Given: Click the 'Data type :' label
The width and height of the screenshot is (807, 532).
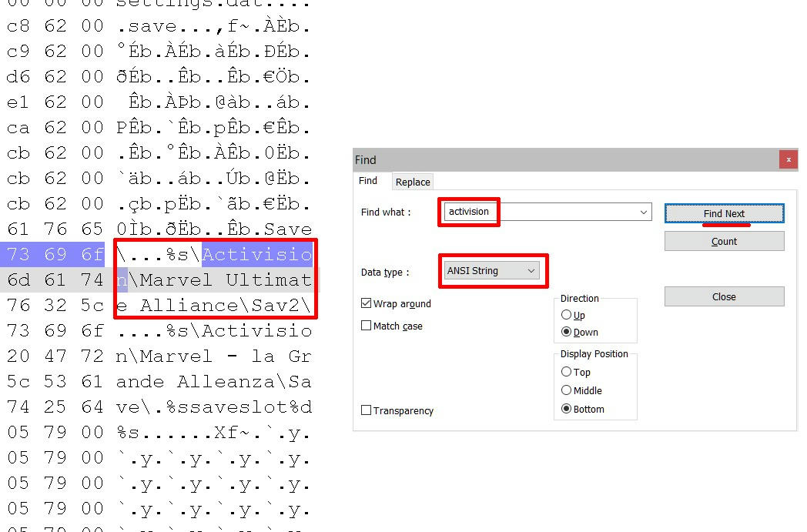Looking at the screenshot, I should [384, 272].
